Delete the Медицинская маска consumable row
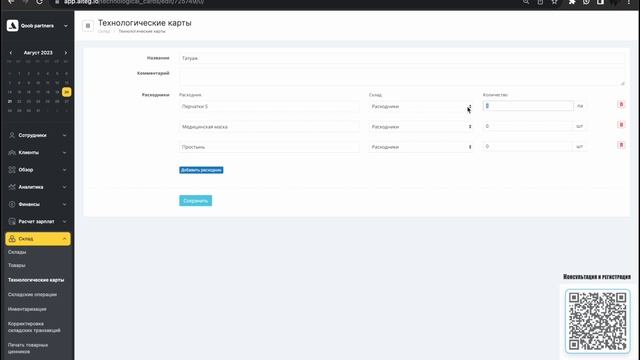 (x=621, y=124)
